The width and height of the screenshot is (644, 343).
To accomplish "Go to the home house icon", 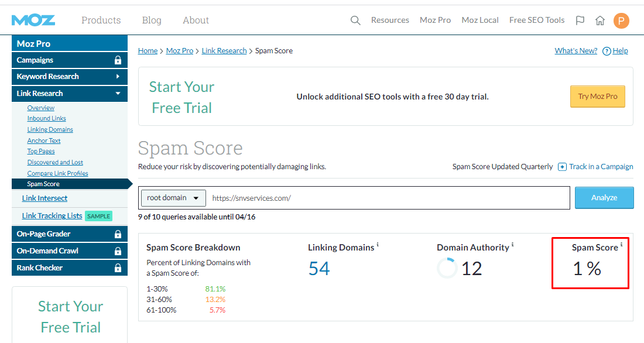I will point(600,20).
